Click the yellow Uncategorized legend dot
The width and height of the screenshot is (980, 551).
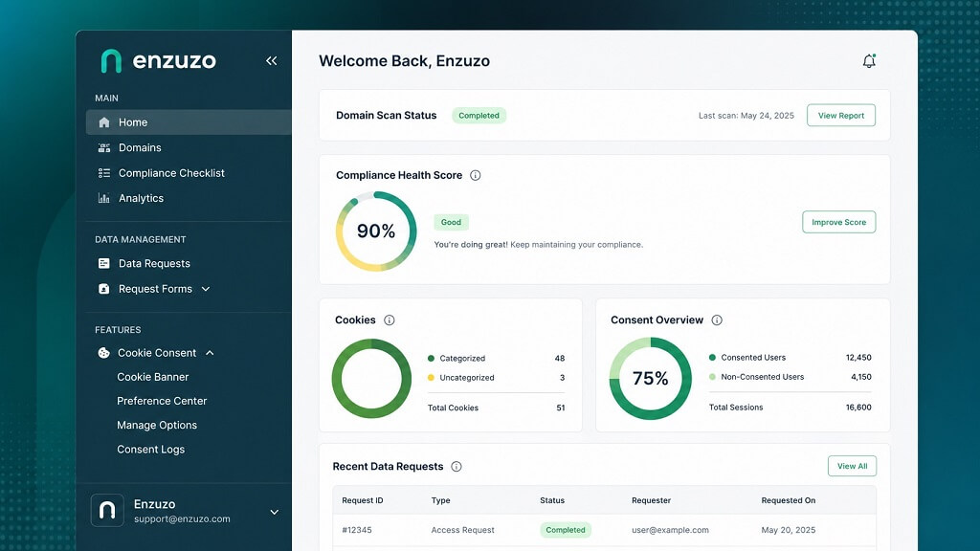point(431,378)
